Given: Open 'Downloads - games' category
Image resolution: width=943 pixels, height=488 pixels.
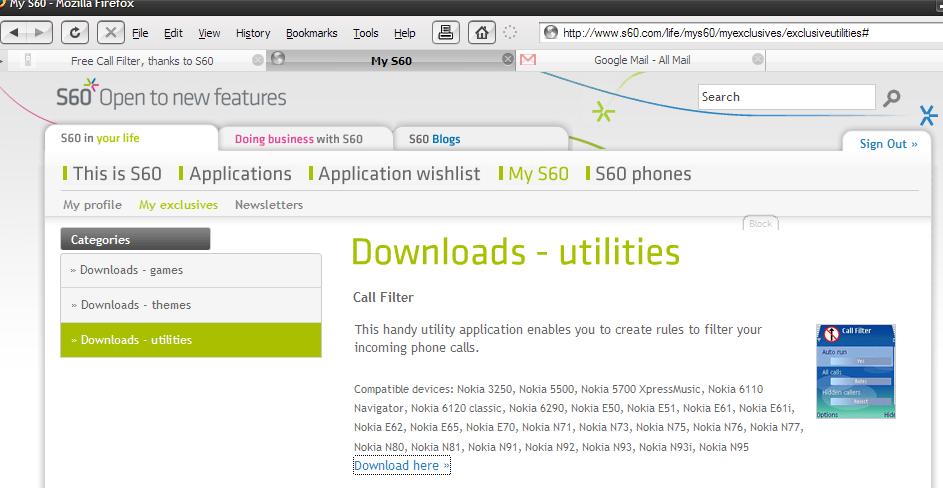Looking at the screenshot, I should tap(131, 270).
